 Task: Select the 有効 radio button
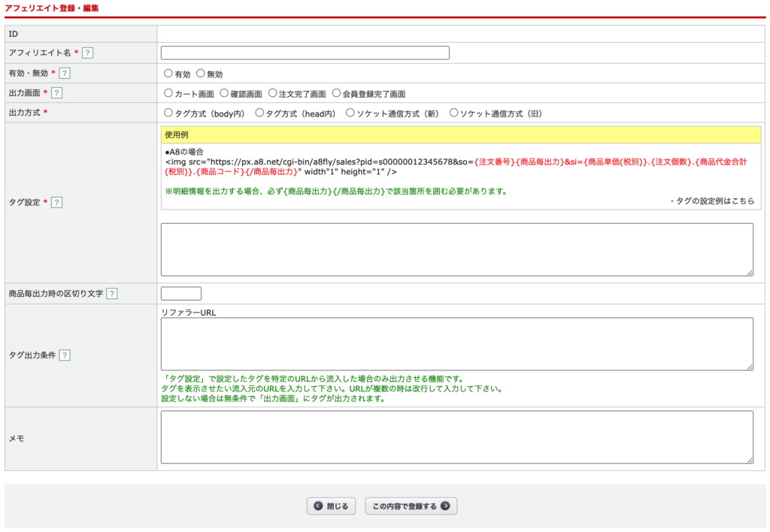coord(168,74)
